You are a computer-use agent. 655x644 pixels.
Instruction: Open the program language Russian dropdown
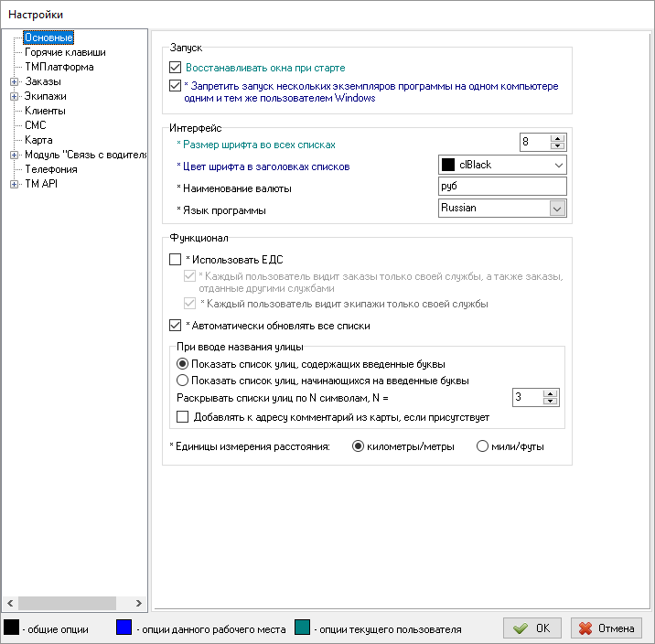[557, 209]
